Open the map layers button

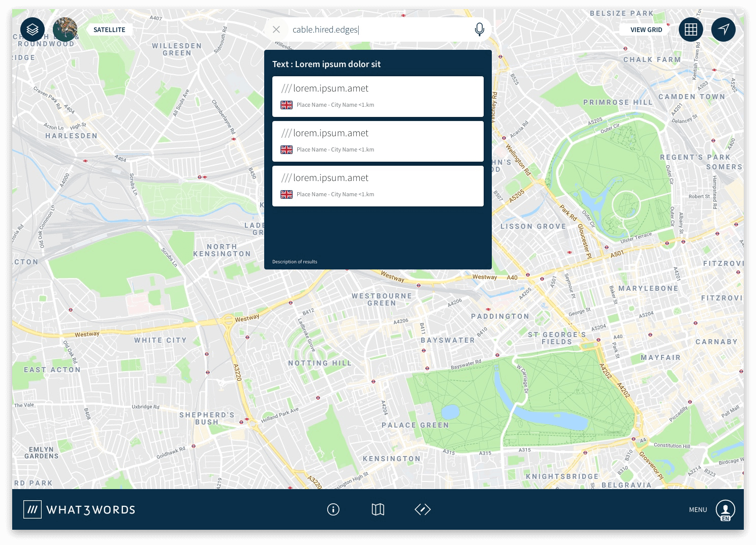pyautogui.click(x=33, y=29)
